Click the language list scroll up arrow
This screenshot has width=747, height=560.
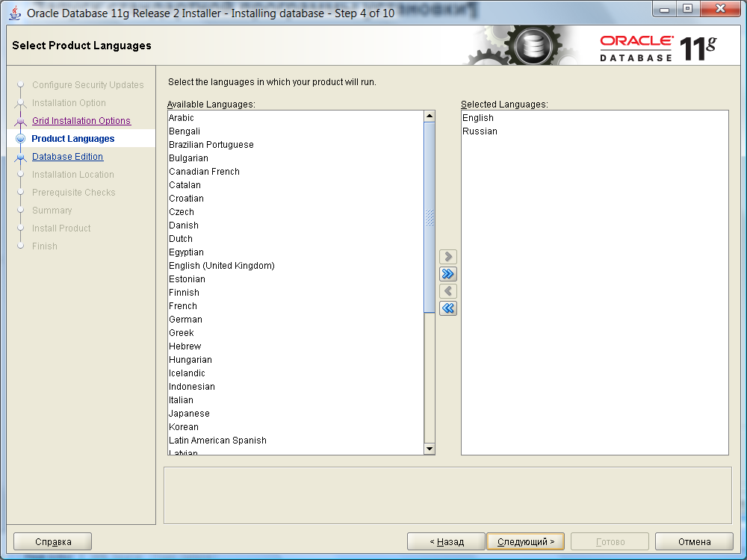pyautogui.click(x=430, y=116)
